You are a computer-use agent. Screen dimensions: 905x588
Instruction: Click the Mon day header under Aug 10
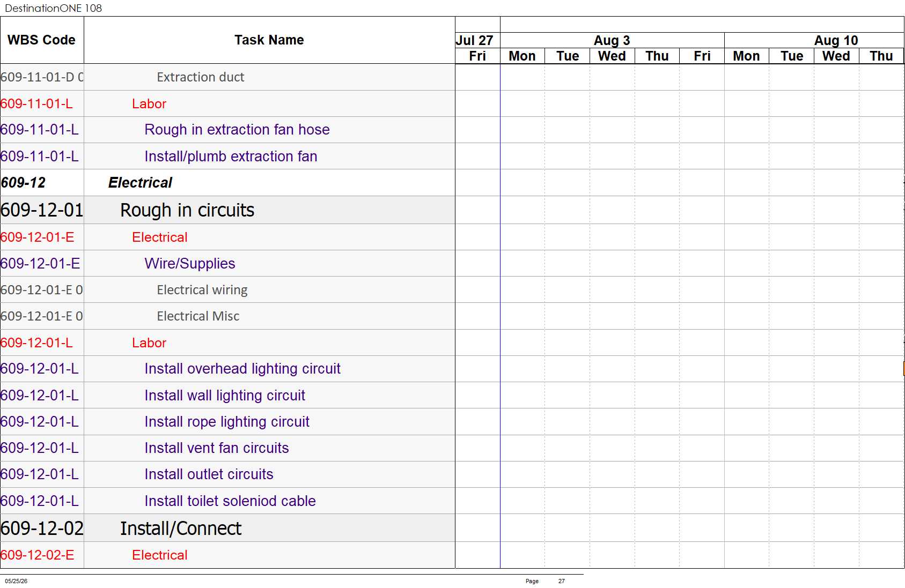point(746,56)
